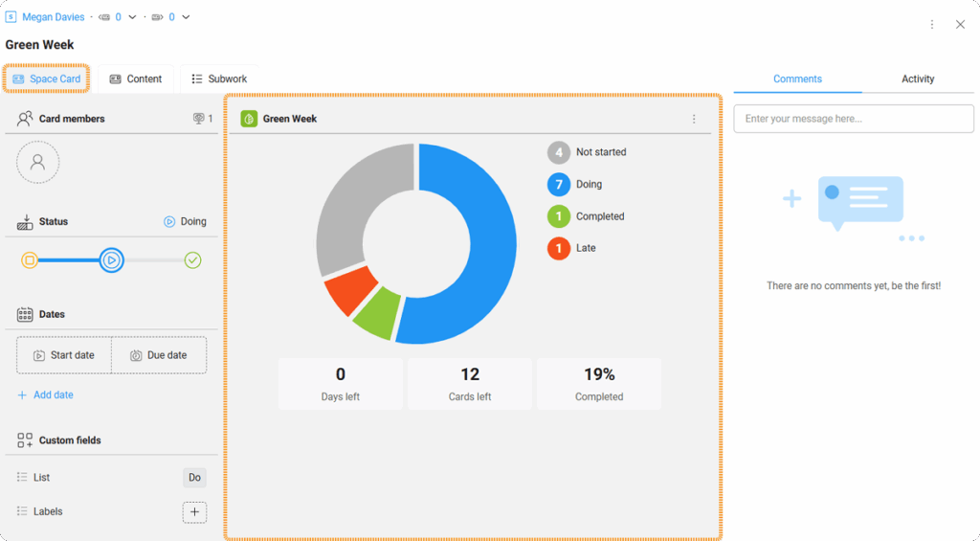The height and width of the screenshot is (541, 980).
Task: Click the responsible-person count icon in Card members
Action: click(199, 119)
